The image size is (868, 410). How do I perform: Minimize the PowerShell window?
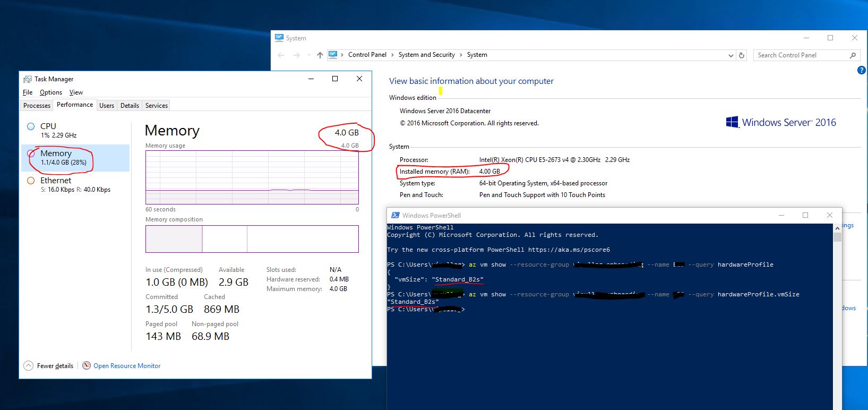pos(781,215)
